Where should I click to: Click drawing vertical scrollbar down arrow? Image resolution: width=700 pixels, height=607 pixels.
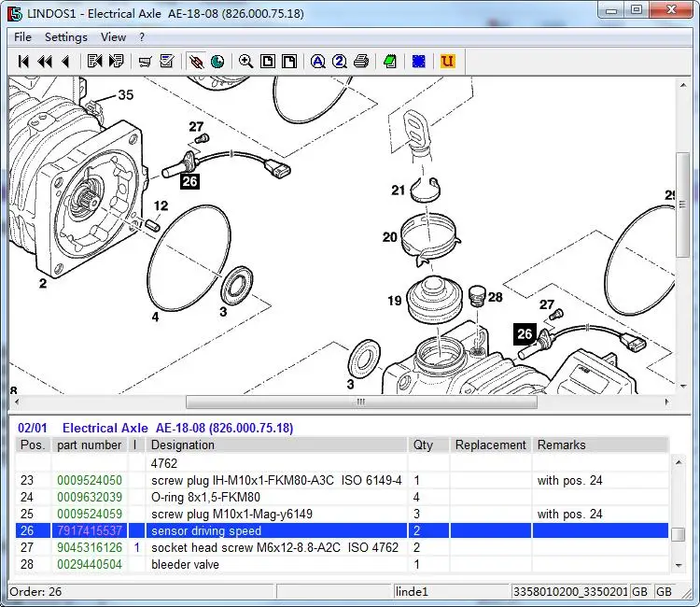tap(683, 386)
